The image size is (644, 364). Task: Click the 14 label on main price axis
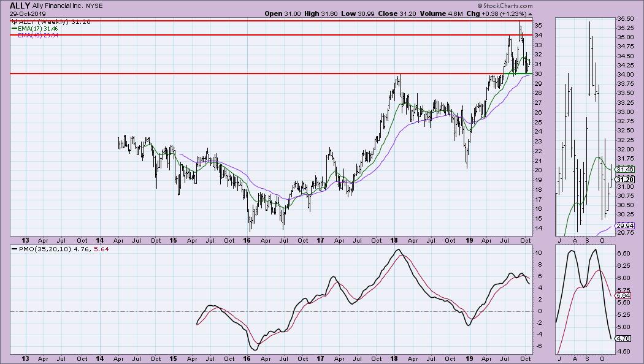click(538, 228)
